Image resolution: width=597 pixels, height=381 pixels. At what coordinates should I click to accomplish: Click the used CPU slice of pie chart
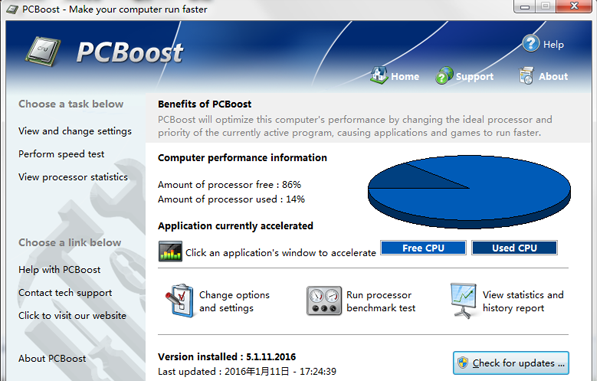(407, 177)
